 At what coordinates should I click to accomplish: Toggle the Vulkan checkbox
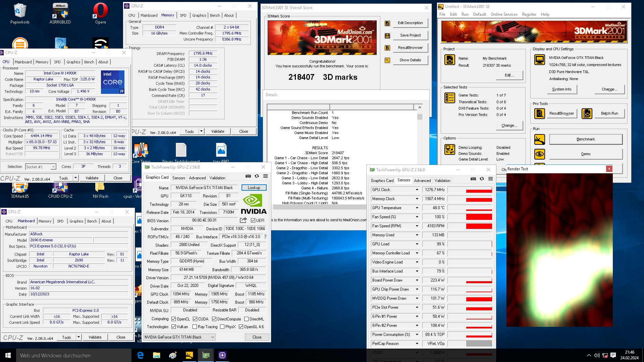pos(174,327)
